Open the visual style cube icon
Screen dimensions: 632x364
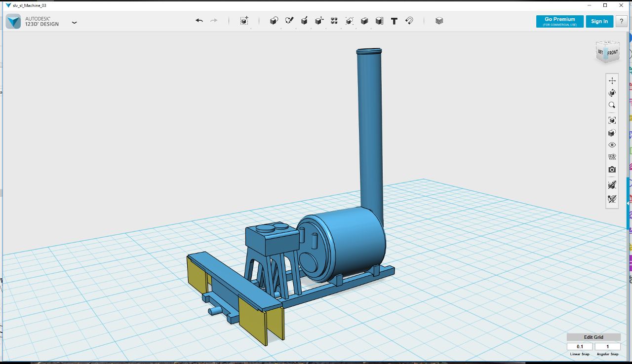pos(612,133)
